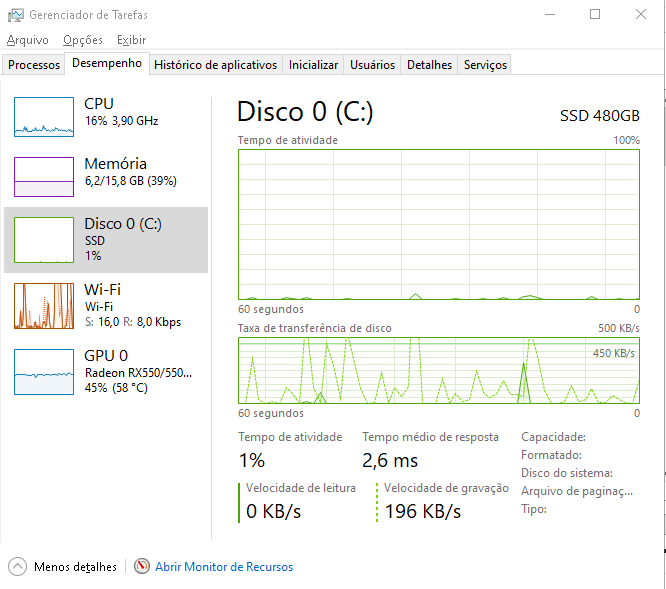
Task: Minimize the Gerenciador de Tarefas window
Action: click(x=550, y=14)
